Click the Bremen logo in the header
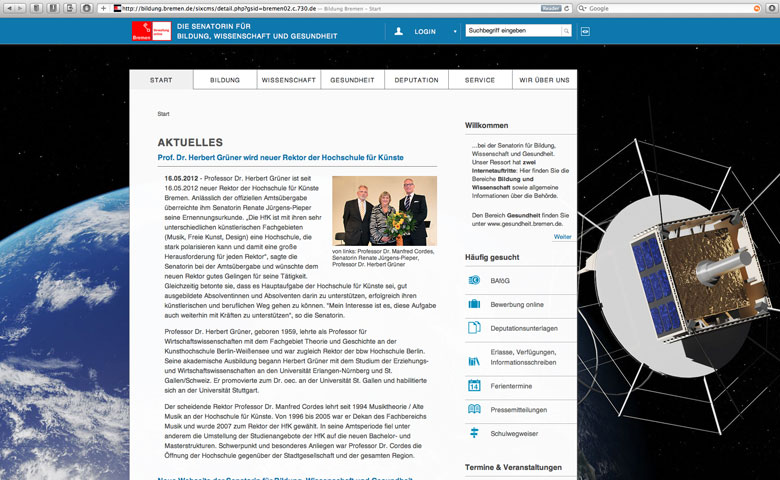 [152, 31]
